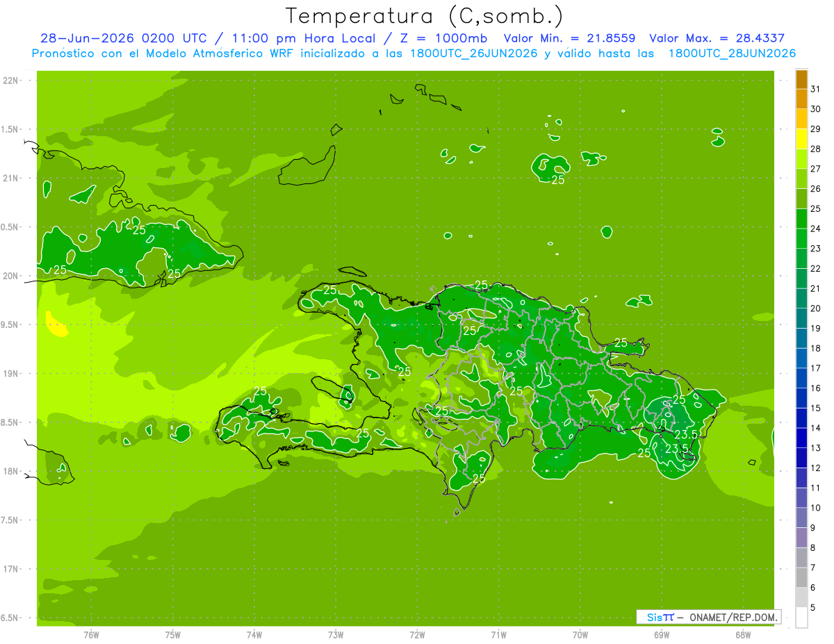
Task: Click the lime color bar segment between 27 and 28
Action: pyautogui.click(x=801, y=158)
